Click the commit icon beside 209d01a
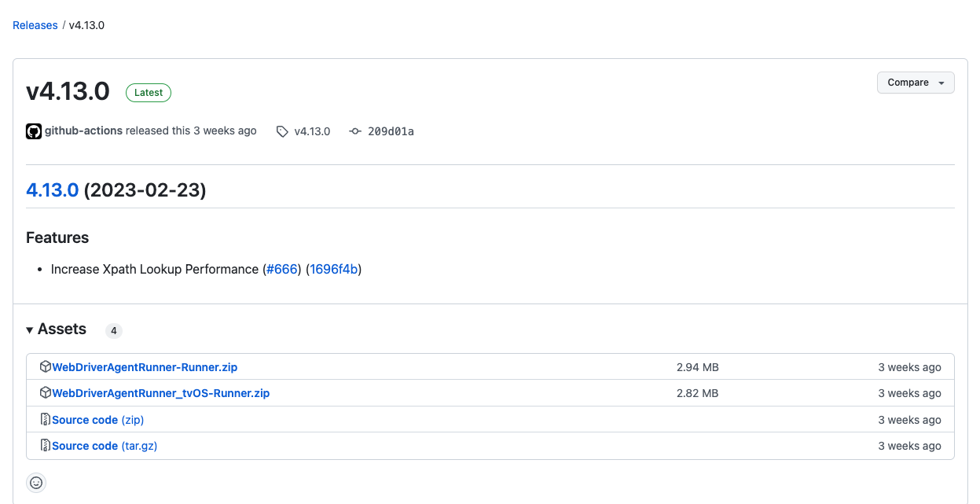This screenshot has width=980, height=504. tap(355, 131)
